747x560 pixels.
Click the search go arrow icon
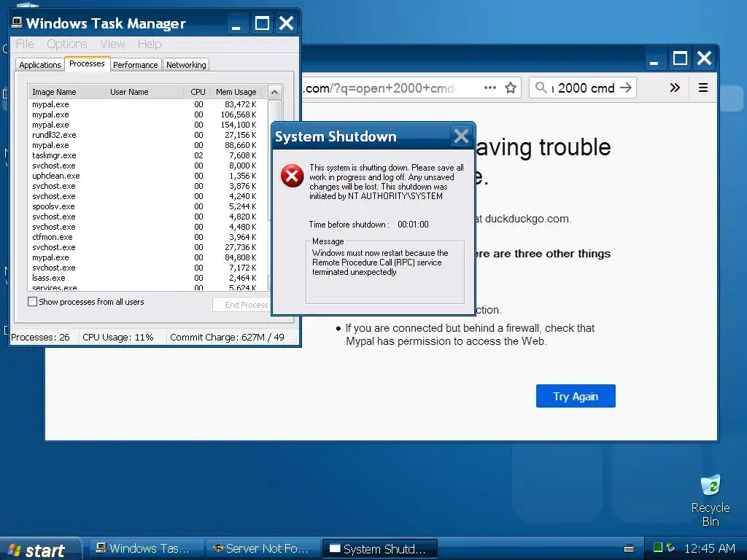point(626,87)
